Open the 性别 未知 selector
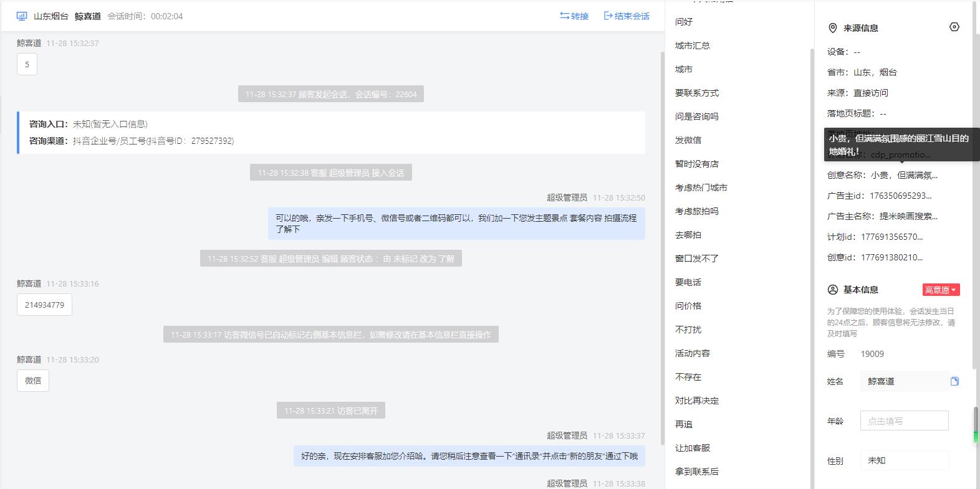Image resolution: width=980 pixels, height=489 pixels. pos(904,460)
